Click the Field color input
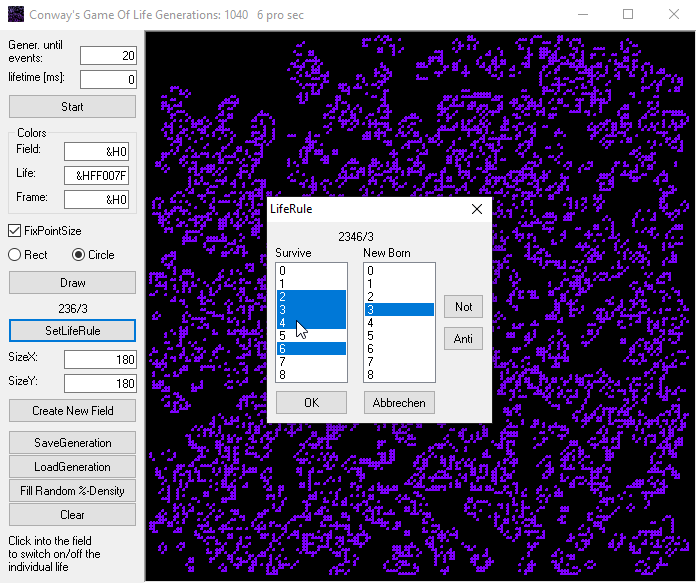This screenshot has height=583, width=697. pyautogui.click(x=96, y=152)
